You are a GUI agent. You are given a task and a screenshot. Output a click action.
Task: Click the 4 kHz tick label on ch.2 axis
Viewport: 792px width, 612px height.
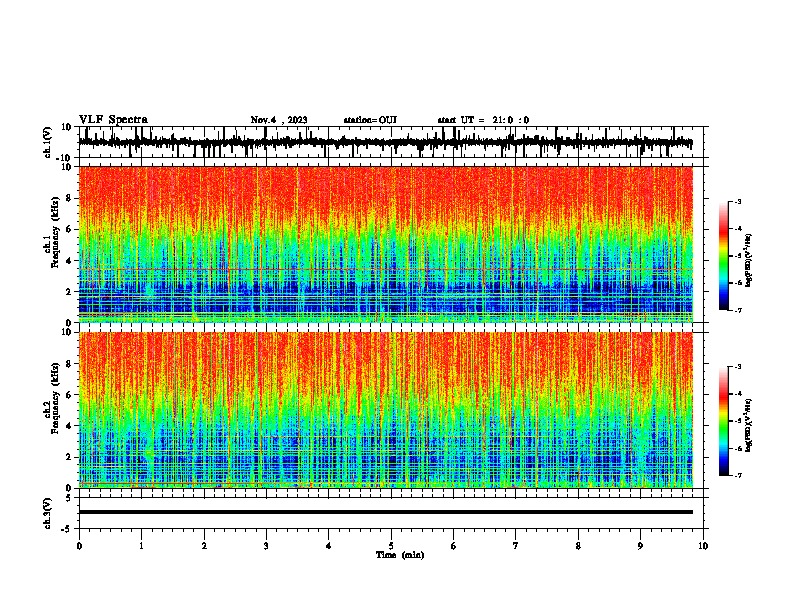pos(70,426)
